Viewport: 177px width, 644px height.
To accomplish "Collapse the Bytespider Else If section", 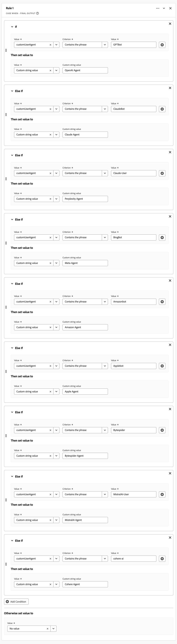I will [x=12, y=412].
